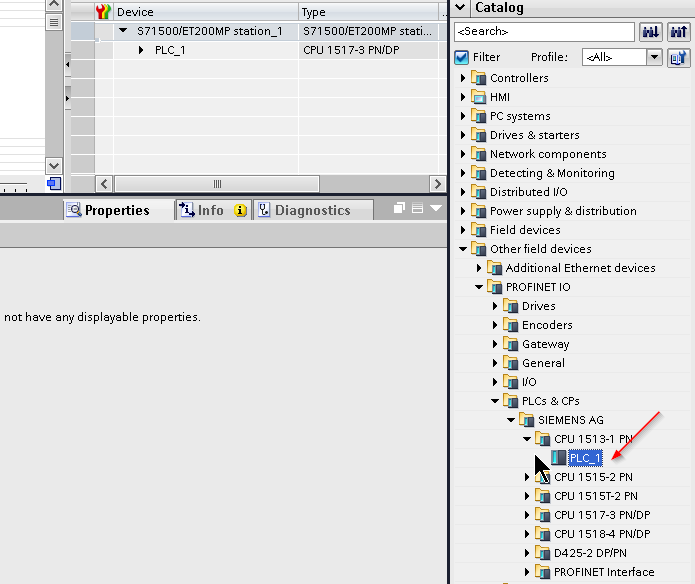695x584 pixels.
Task: Expand the Encoders folder
Action: point(495,325)
